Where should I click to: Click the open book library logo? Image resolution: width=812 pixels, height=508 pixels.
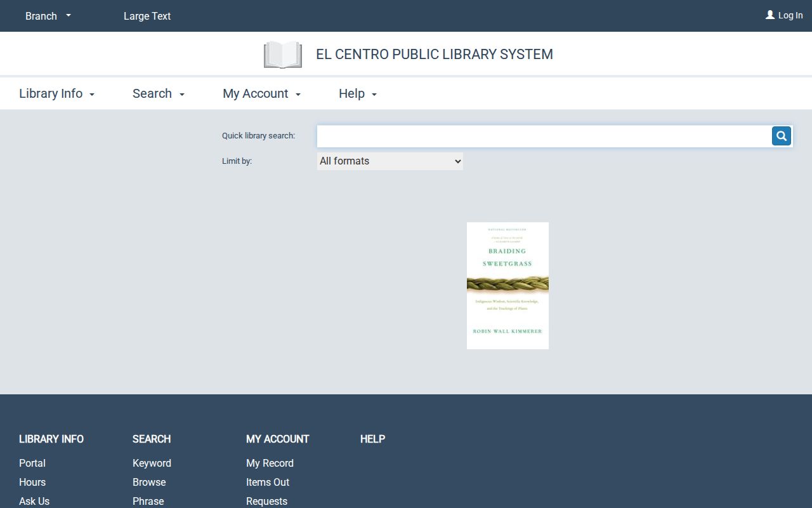click(x=283, y=55)
